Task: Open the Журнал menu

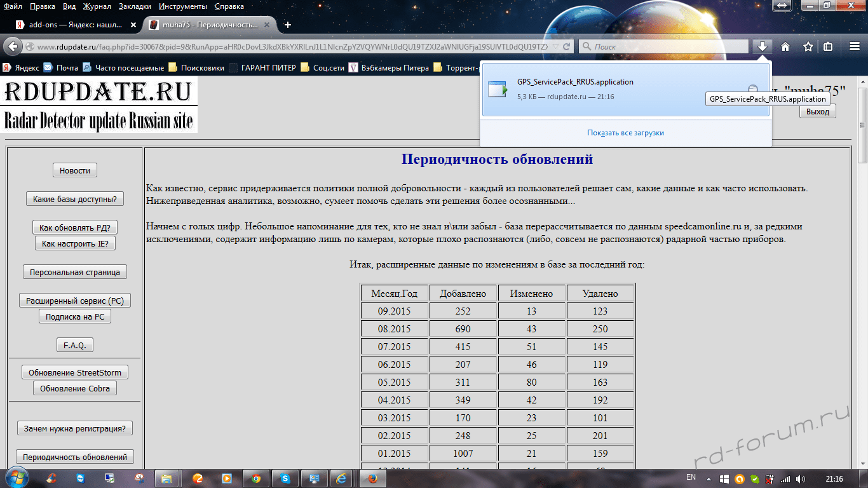Action: point(97,6)
